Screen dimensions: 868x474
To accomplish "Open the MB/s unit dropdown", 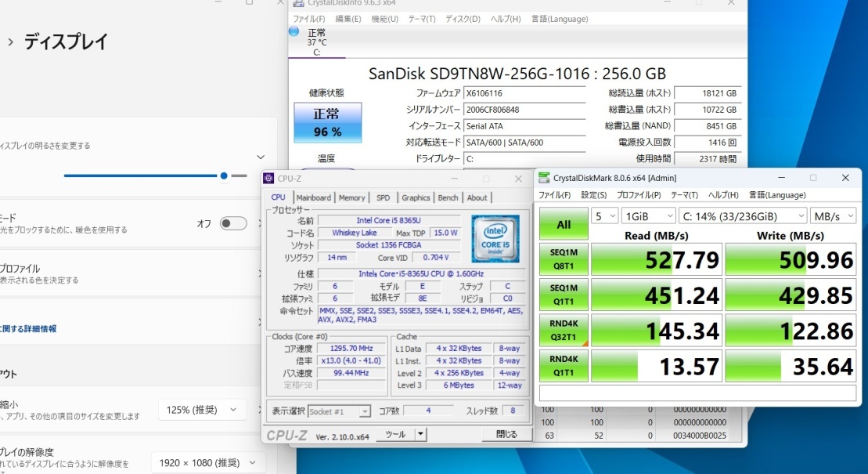I will click(833, 216).
